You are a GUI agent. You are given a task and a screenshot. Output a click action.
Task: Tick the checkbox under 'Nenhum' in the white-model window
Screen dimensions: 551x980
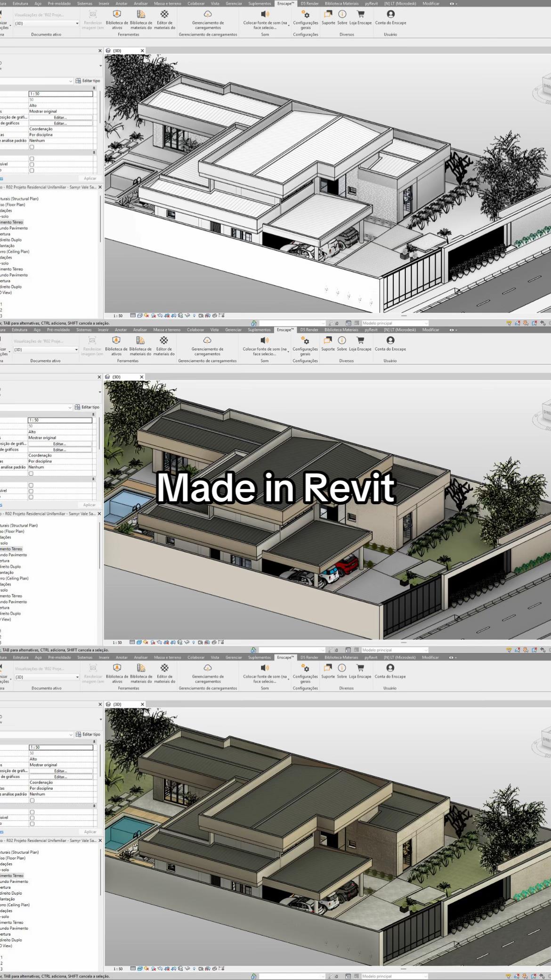point(32,147)
